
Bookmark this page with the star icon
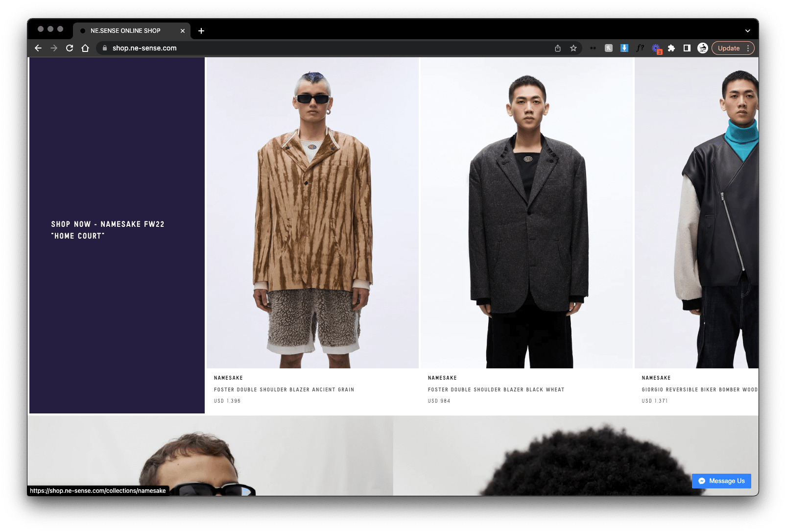click(x=573, y=48)
